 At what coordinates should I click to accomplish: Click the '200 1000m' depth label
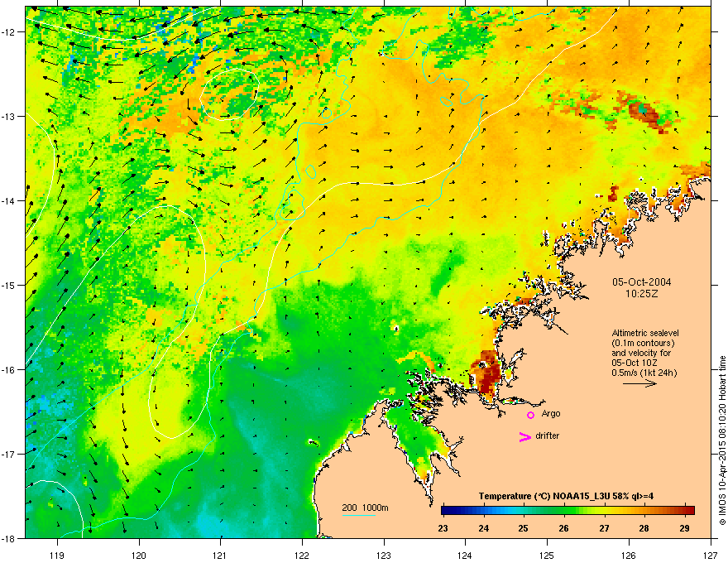click(x=365, y=508)
